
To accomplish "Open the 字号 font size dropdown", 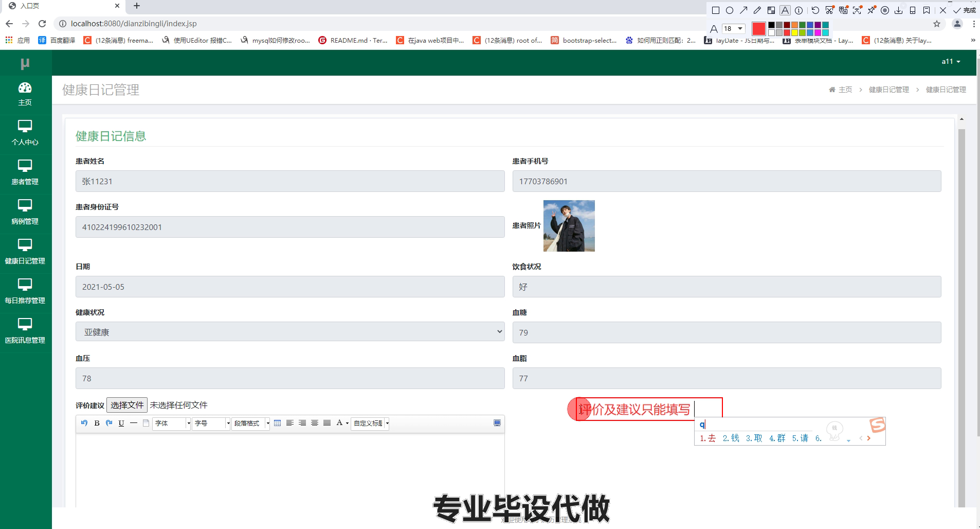I will 211,424.
